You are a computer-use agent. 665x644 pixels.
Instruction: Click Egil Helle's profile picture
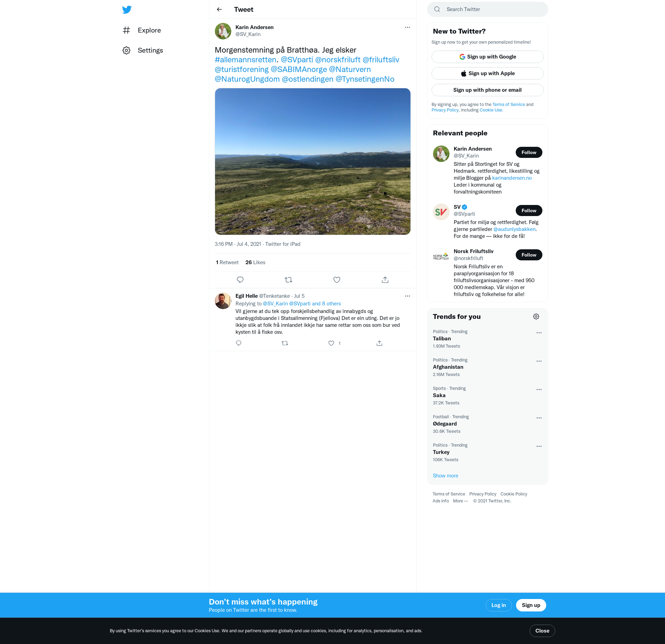pos(223,301)
